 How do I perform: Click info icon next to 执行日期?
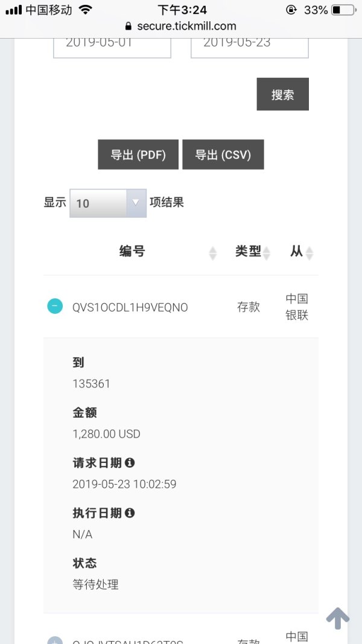click(130, 513)
